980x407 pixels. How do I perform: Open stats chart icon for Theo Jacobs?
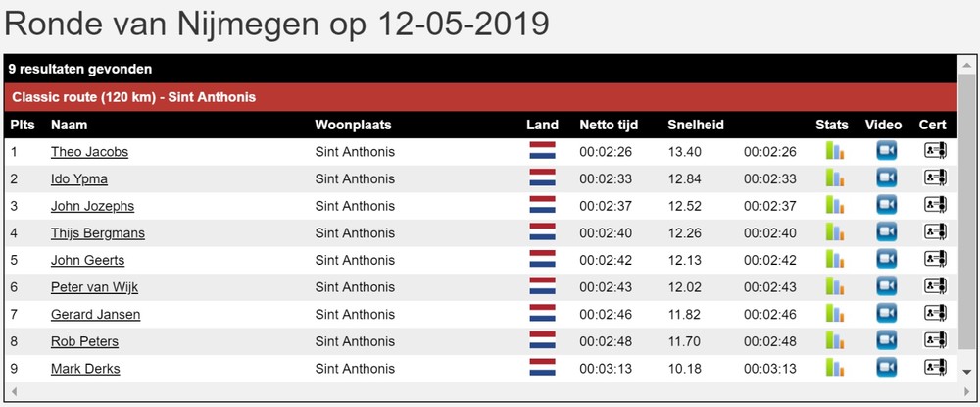pyautogui.click(x=834, y=151)
